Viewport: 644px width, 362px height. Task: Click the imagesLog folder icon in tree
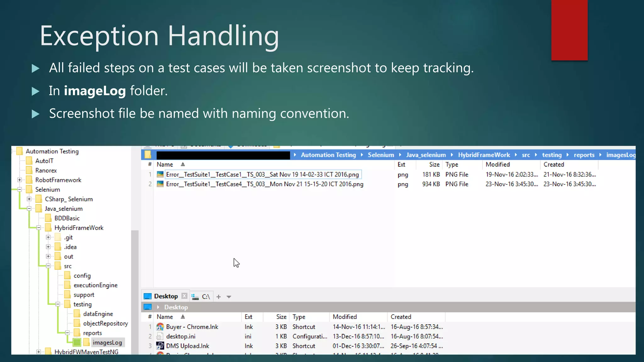86,343
